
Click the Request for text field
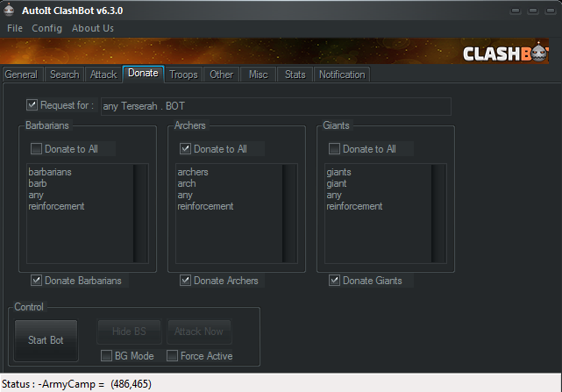click(276, 106)
